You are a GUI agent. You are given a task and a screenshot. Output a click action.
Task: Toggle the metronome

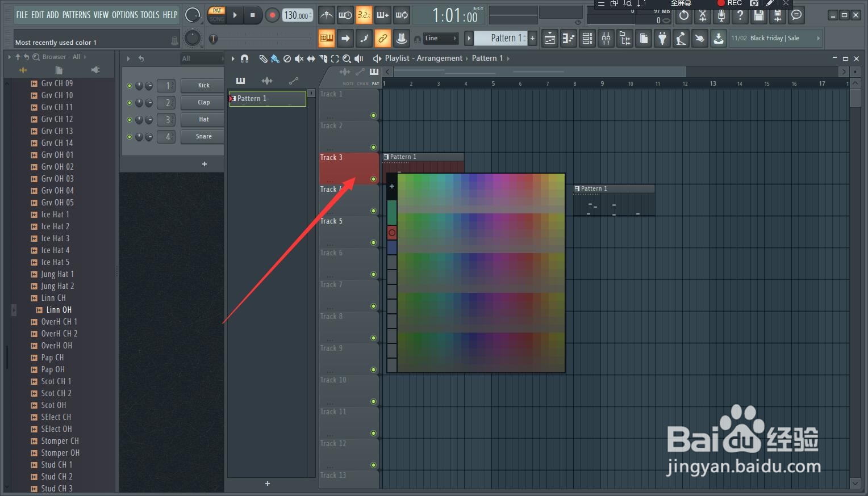pos(326,15)
